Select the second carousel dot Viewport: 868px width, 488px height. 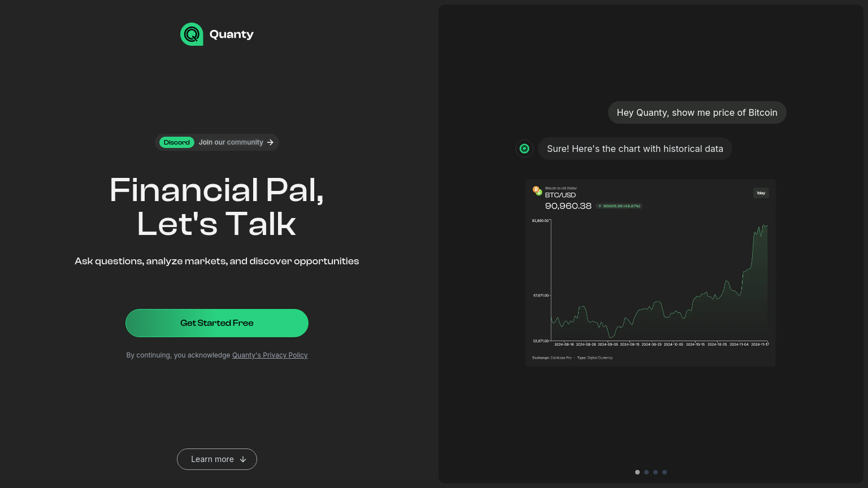[646, 472]
